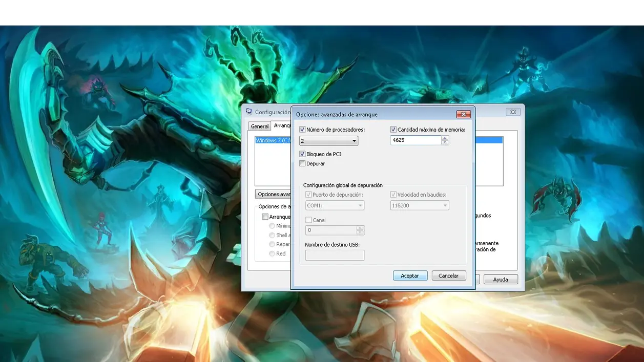Decrease maximum memory with the down arrow
The height and width of the screenshot is (362, 644).
[x=445, y=142]
